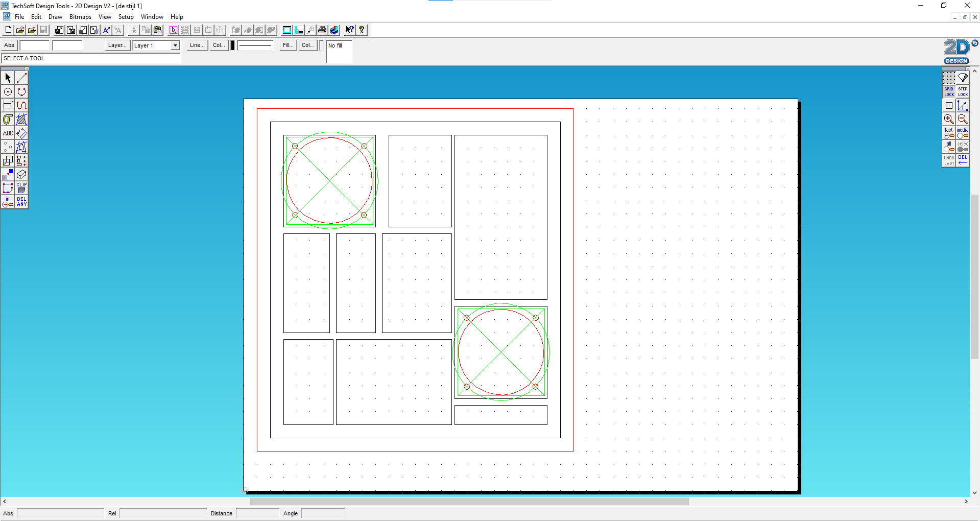Viewport: 980px width, 521px height.
Task: Click the Fill... button
Action: (288, 45)
